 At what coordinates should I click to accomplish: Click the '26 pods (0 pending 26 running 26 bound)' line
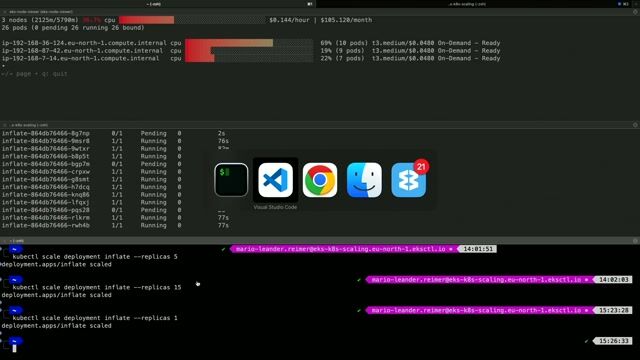73,28
